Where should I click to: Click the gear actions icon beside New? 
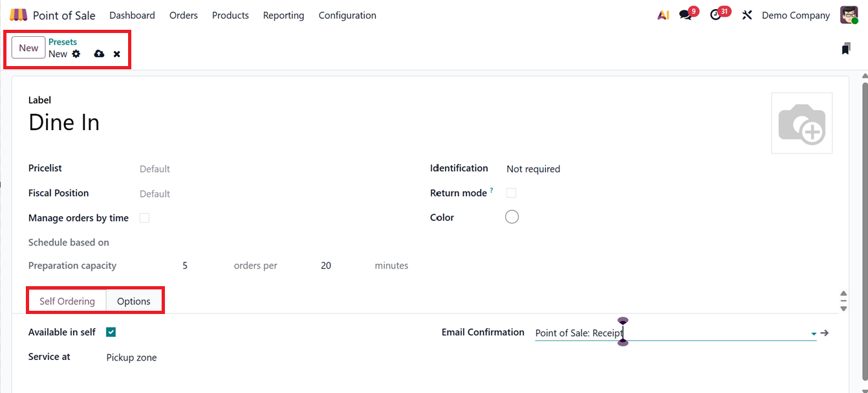pyautogui.click(x=76, y=54)
